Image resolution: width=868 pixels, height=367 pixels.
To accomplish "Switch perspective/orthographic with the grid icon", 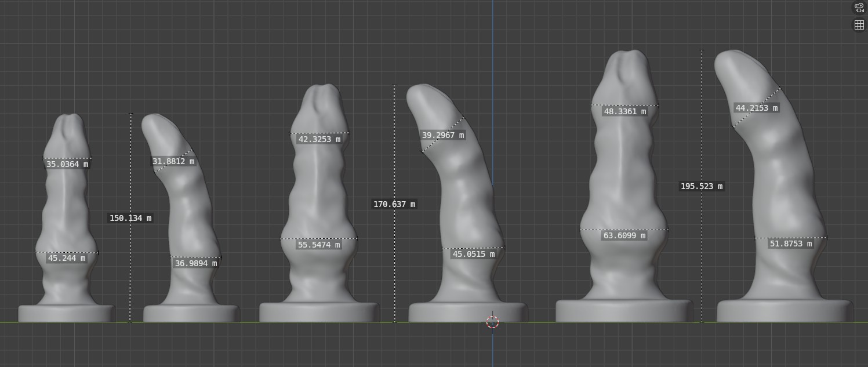I will (859, 25).
